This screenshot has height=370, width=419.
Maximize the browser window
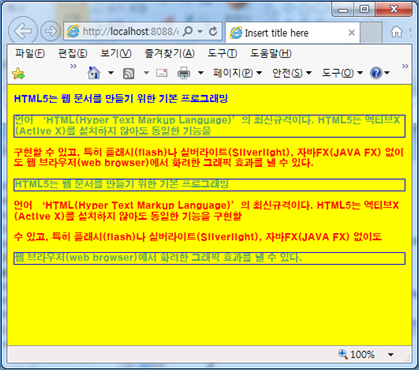[x=365, y=9]
